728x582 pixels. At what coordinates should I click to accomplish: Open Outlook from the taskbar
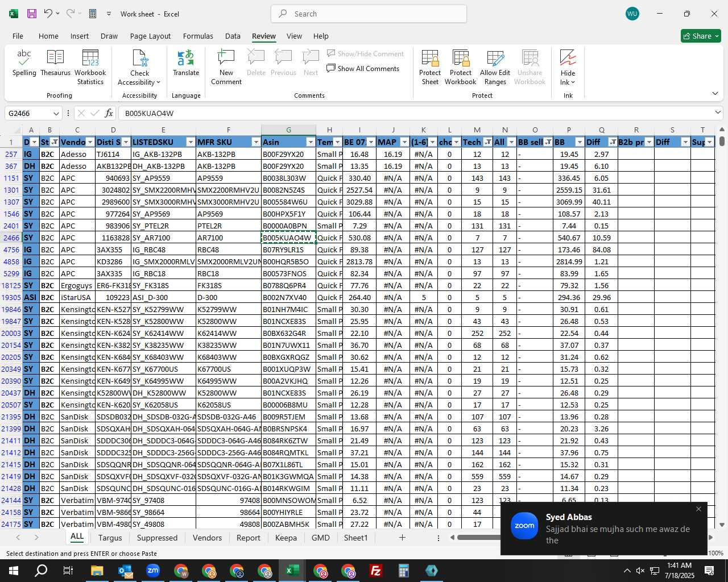coord(125,571)
